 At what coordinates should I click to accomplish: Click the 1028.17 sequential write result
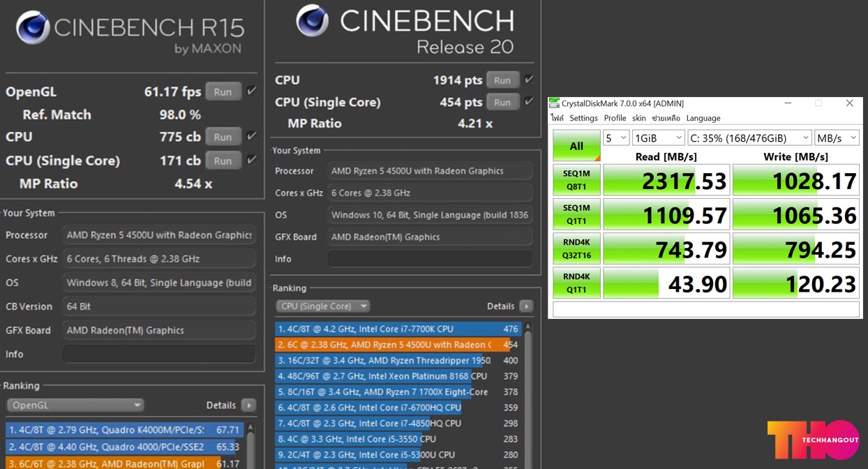click(796, 180)
